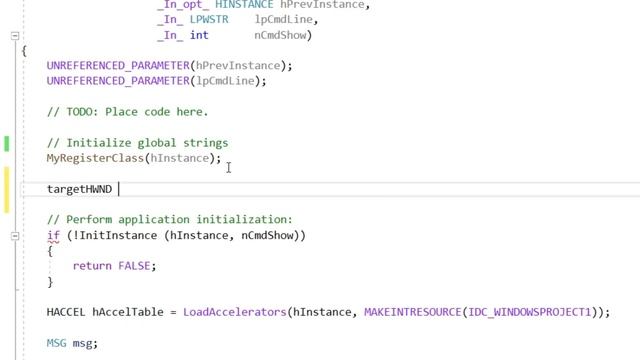Collapse the if InitInstance code block
Screen dimensions: 640x360
[15, 236]
